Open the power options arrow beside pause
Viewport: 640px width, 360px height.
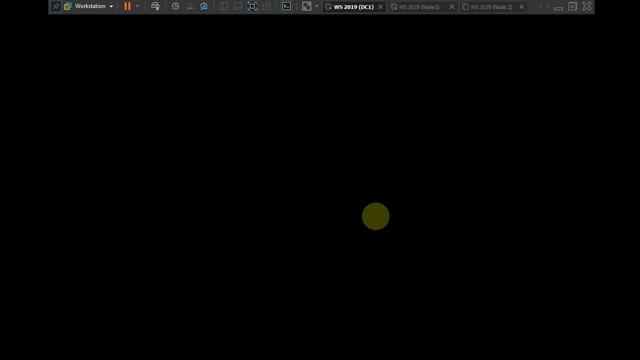click(137, 6)
